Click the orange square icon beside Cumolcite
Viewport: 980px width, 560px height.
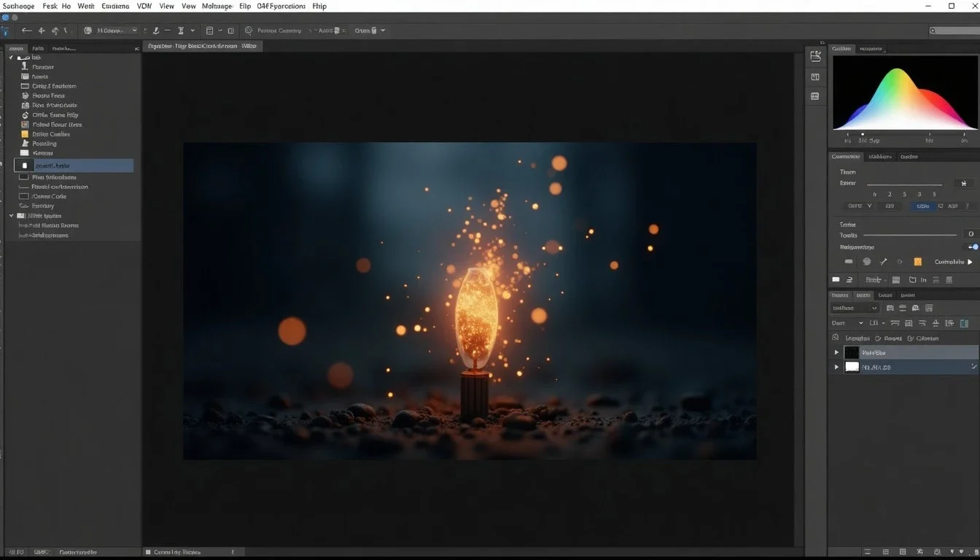[917, 261]
